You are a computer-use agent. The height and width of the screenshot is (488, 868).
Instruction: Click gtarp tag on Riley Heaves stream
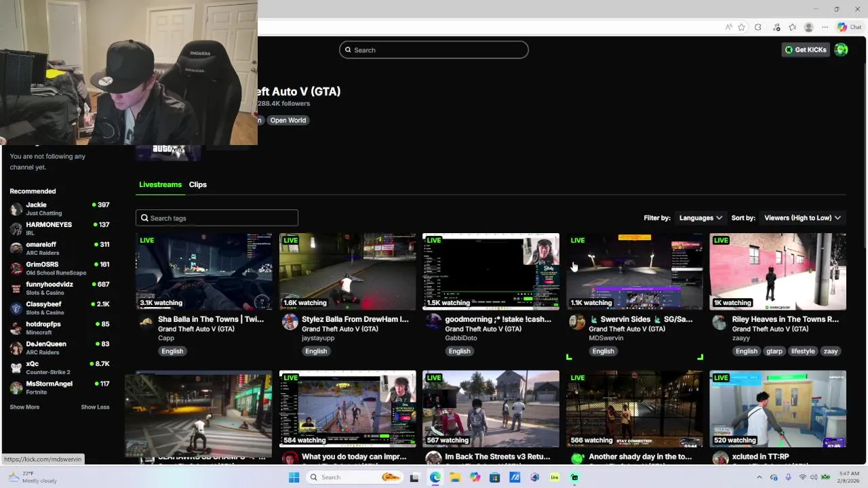(774, 351)
